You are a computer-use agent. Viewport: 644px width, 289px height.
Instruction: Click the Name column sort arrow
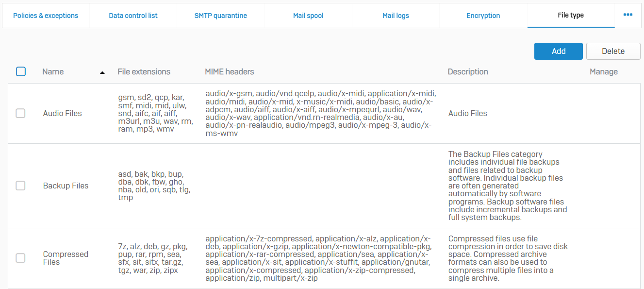(x=102, y=72)
